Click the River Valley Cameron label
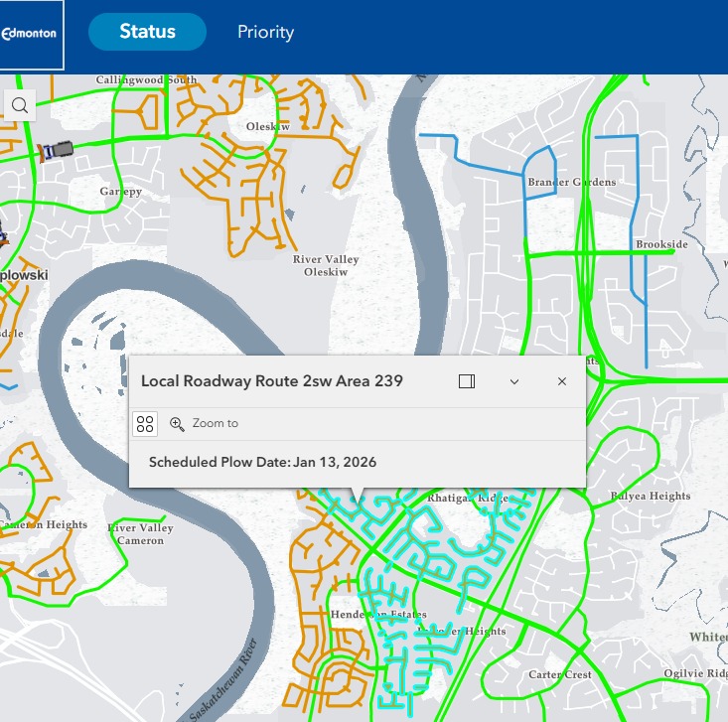The height and width of the screenshot is (722, 728). point(140,534)
